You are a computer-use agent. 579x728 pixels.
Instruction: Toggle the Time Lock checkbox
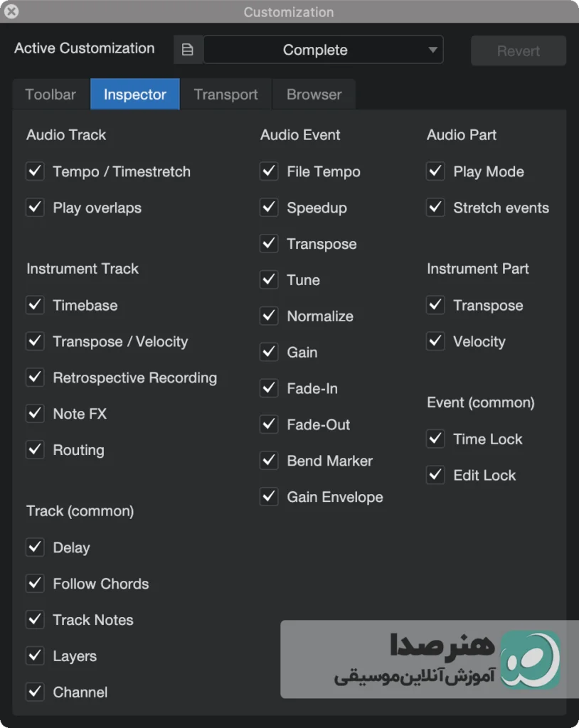point(435,439)
